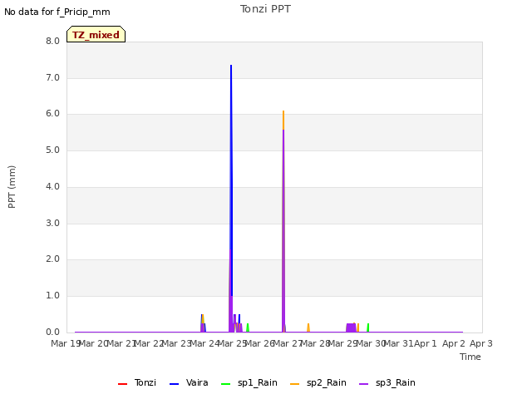Click the red Tonzi legend swatch
The width and height of the screenshot is (532, 399).
pos(122,384)
